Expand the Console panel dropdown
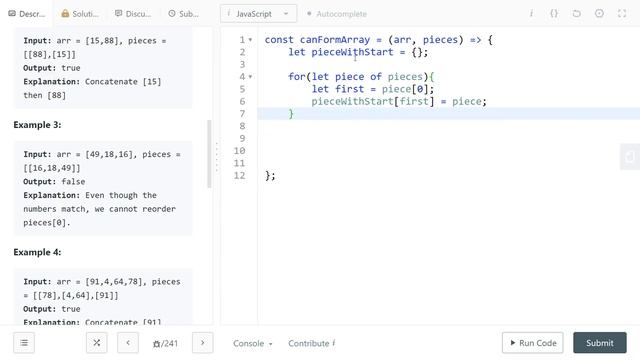 [253, 344]
